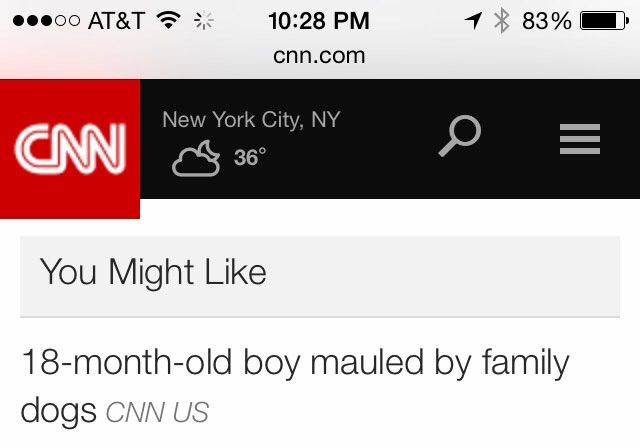Open the hamburger menu

[x=578, y=138]
